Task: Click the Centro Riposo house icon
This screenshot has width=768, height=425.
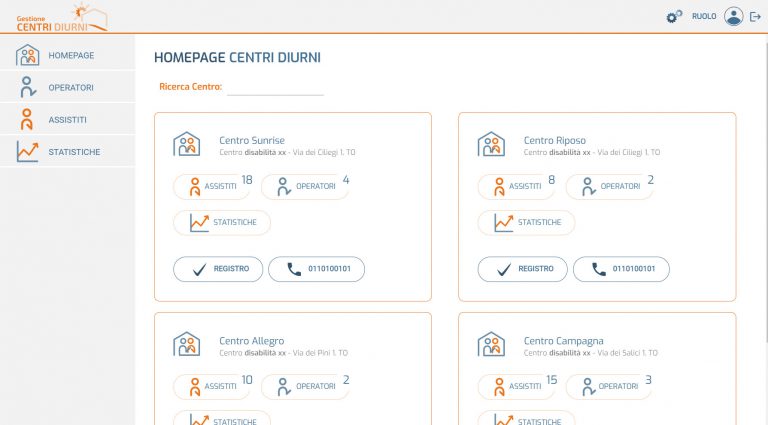Action: click(x=491, y=145)
